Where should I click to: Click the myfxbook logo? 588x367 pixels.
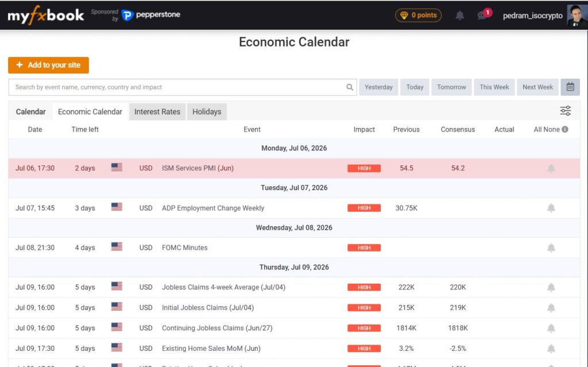(46, 15)
